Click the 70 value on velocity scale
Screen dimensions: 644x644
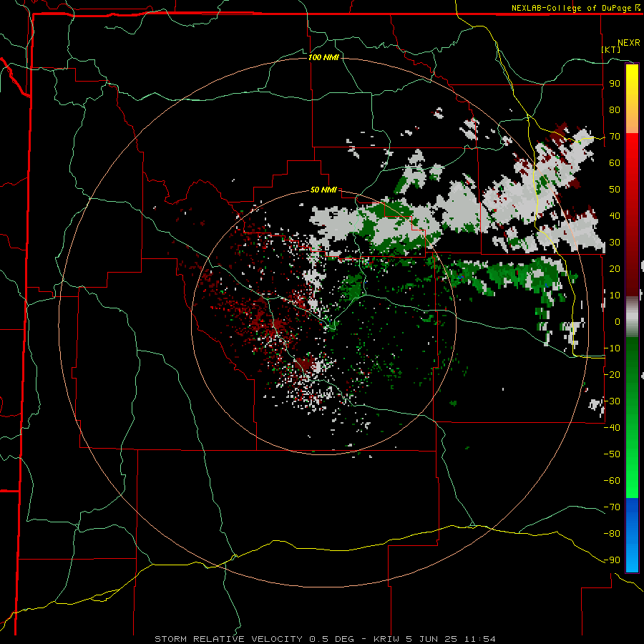615,137
